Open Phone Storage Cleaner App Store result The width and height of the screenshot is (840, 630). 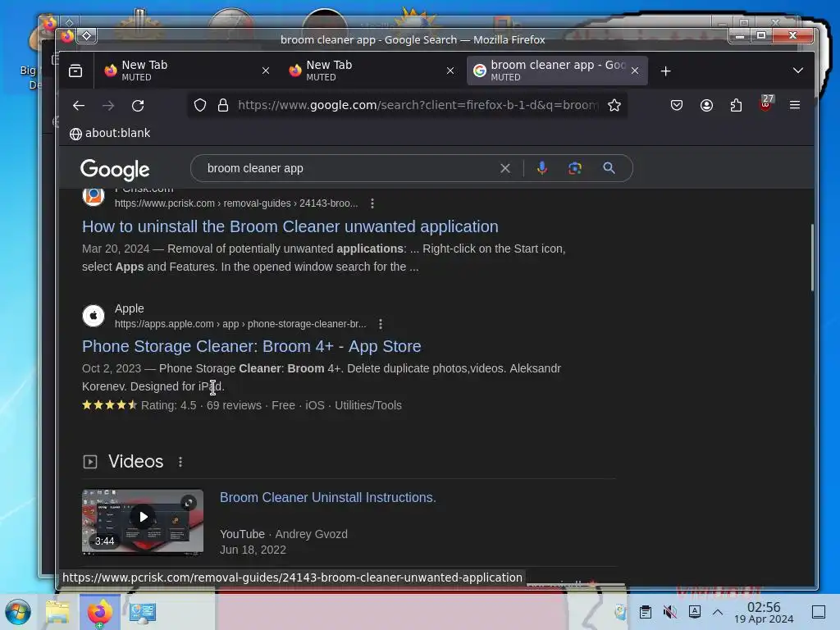[251, 347]
